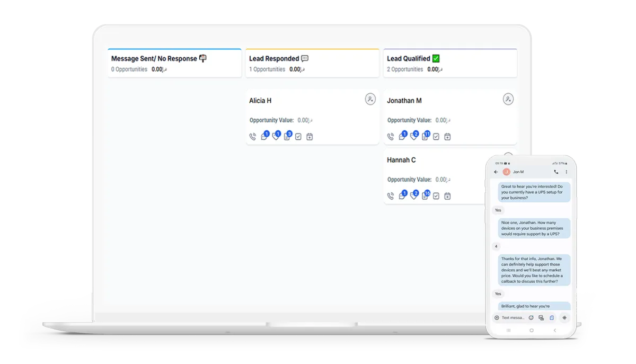Image resolution: width=636 pixels, height=364 pixels.
Task: Tap the back arrow in the phone chat
Action: tap(496, 172)
